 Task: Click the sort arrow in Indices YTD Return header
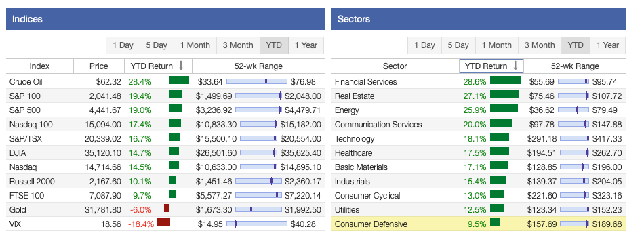[181, 66]
